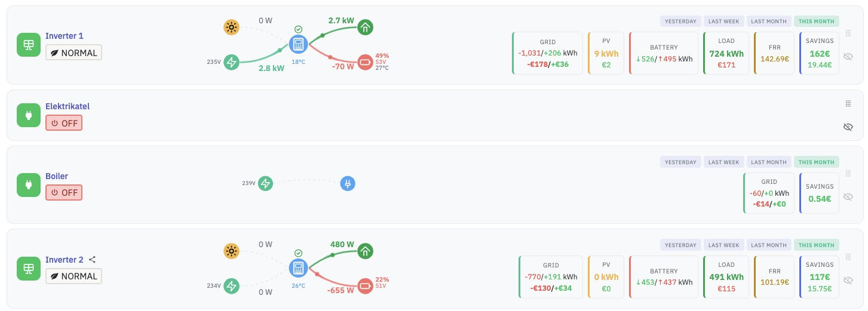Click the drag handle on Inverter 1 card
The image size is (868, 311).
pos(848,33)
